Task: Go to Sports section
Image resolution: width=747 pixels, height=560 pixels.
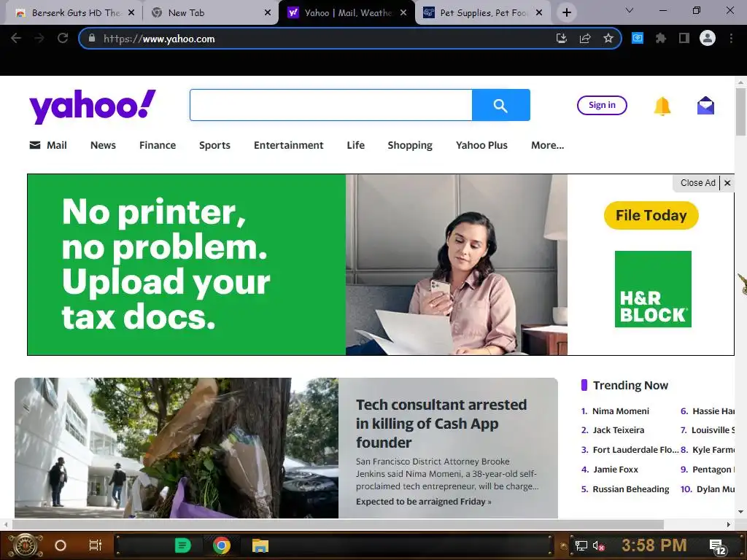Action: pyautogui.click(x=215, y=145)
